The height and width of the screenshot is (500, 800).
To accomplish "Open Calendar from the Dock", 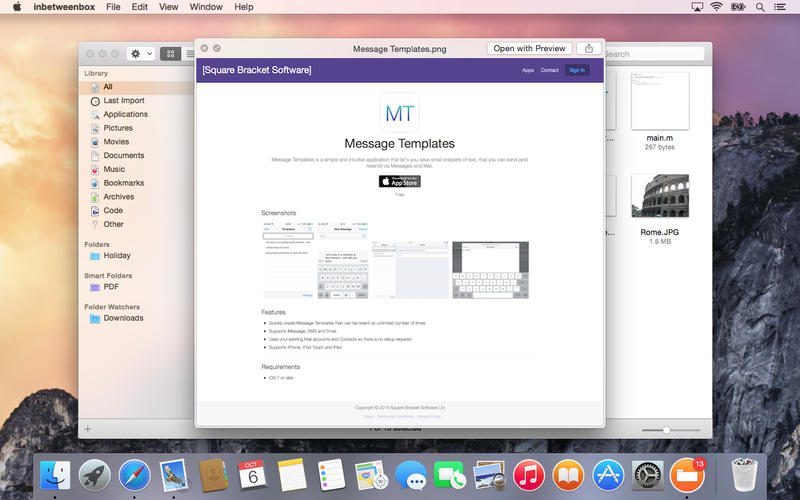I will tap(252, 476).
